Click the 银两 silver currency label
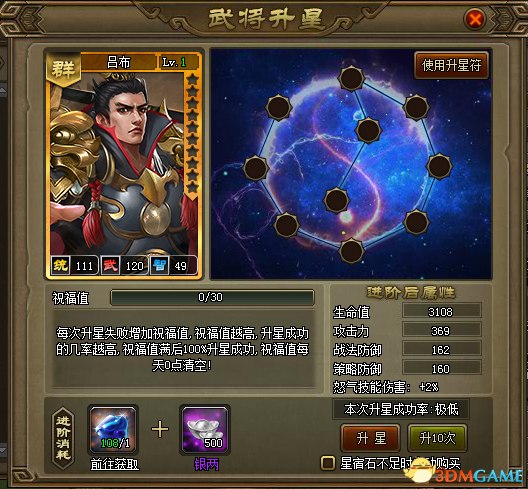Image resolution: width=528 pixels, height=489 pixels. click(x=206, y=464)
